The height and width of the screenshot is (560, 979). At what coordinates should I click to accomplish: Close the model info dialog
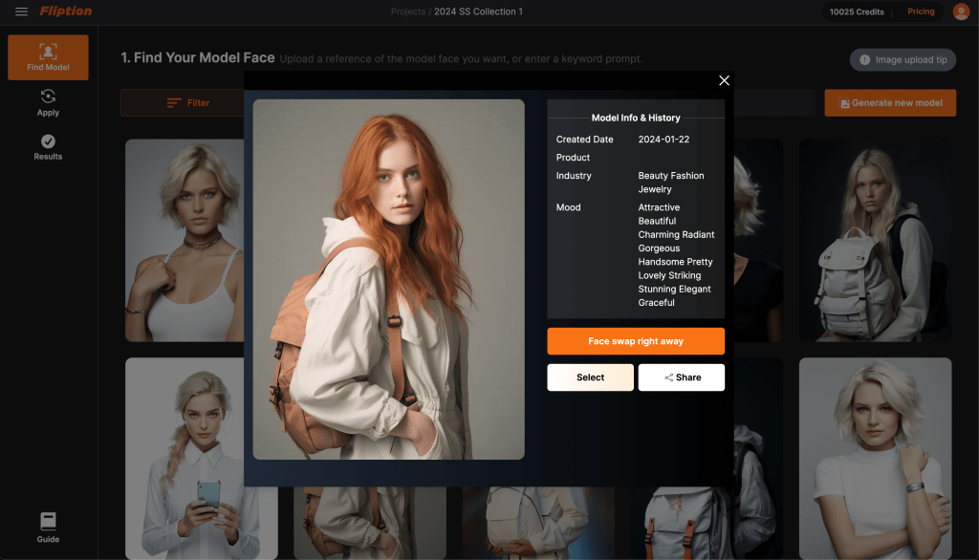tap(724, 80)
